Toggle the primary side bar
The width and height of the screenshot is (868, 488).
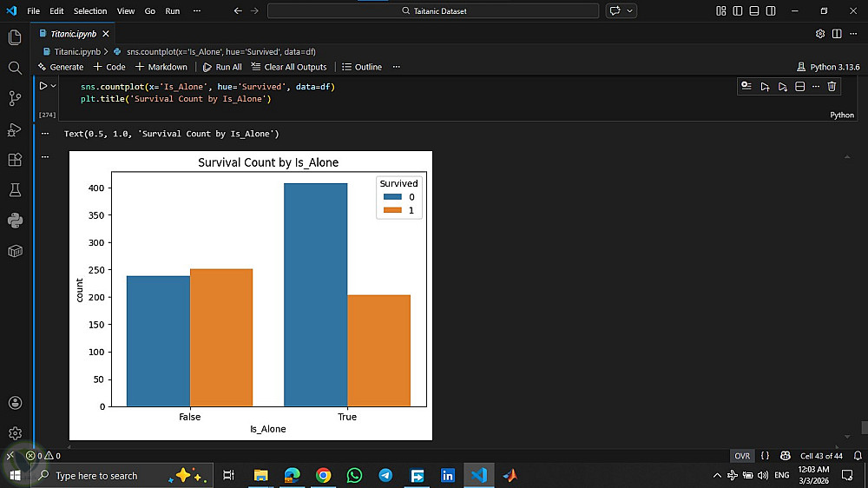click(737, 11)
